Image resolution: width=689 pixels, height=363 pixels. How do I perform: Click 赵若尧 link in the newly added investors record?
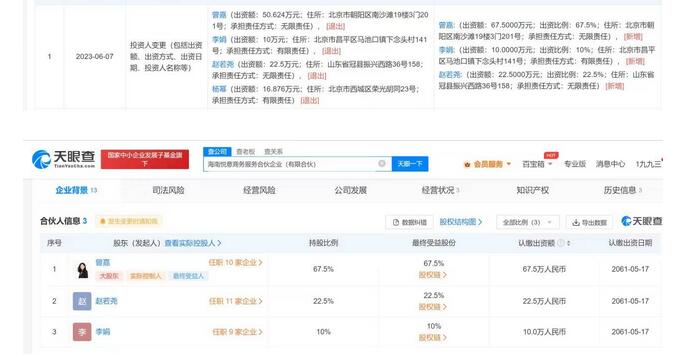pyautogui.click(x=450, y=75)
